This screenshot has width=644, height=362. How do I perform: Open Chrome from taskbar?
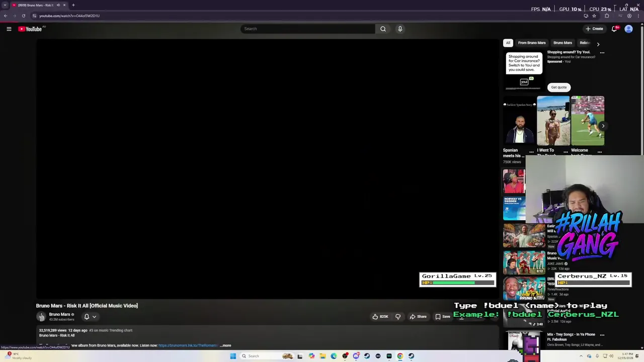coord(400,356)
